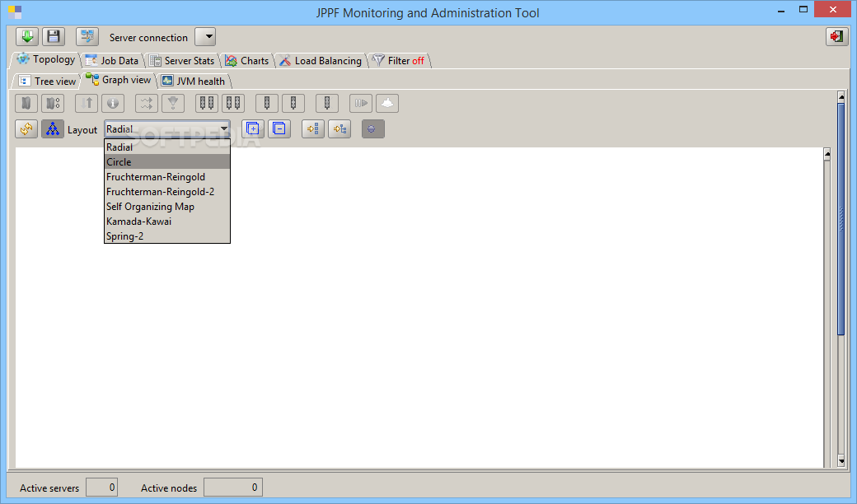Click the floppy disk save icon
857x504 pixels.
point(53,37)
